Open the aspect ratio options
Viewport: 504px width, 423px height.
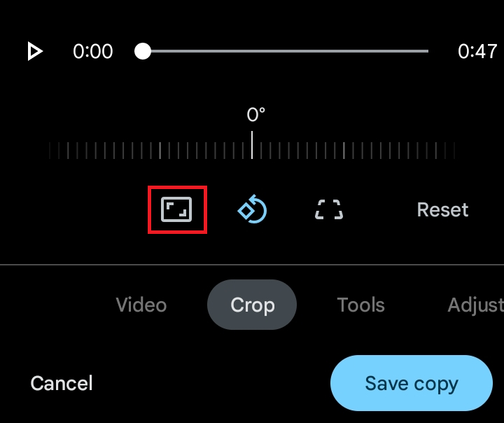click(177, 209)
